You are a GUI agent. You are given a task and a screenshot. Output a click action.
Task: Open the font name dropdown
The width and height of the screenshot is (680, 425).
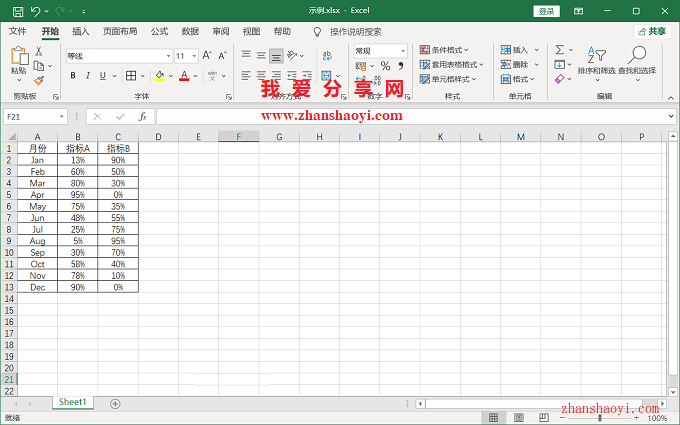coord(168,56)
